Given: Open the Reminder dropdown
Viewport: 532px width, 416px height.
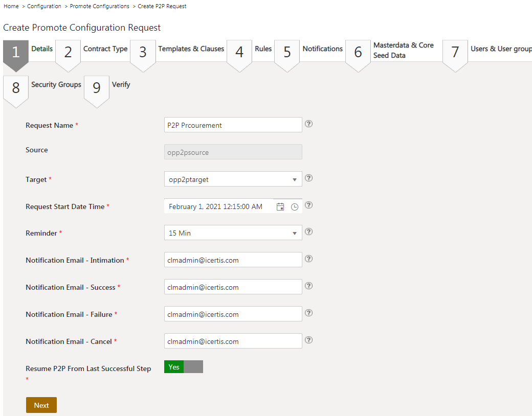Looking at the screenshot, I should 233,233.
